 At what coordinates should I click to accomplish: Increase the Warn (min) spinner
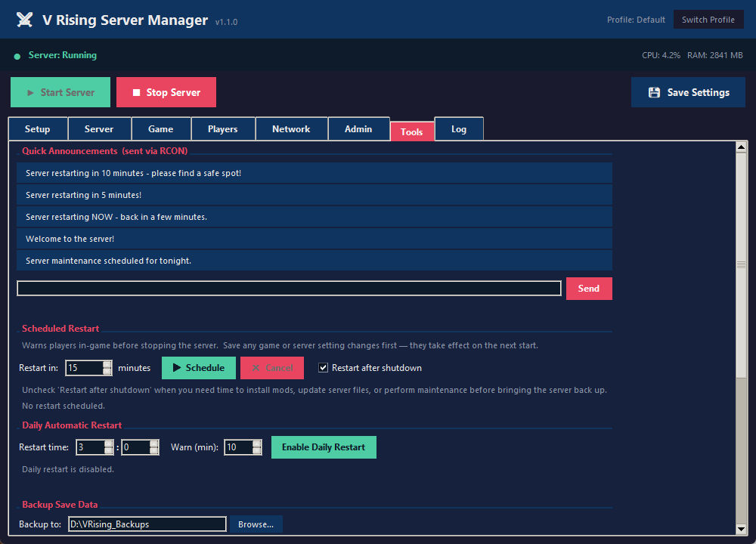(257, 444)
